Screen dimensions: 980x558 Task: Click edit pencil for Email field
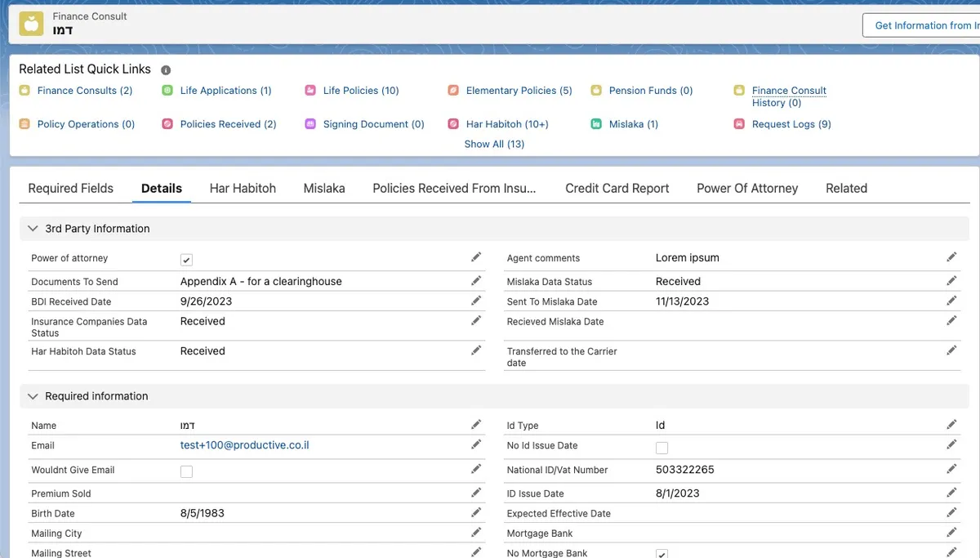pyautogui.click(x=476, y=444)
